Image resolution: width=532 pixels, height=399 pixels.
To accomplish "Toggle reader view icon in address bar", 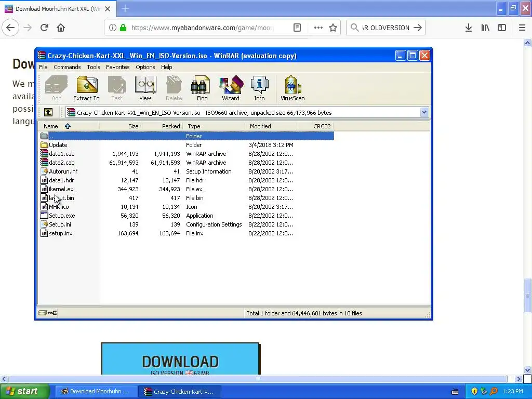I will [297, 28].
